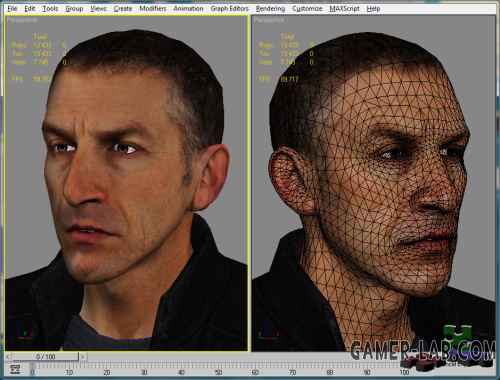500x380 pixels.
Task: Toggle the Mini Curve Editor icon
Action: (x=15, y=369)
